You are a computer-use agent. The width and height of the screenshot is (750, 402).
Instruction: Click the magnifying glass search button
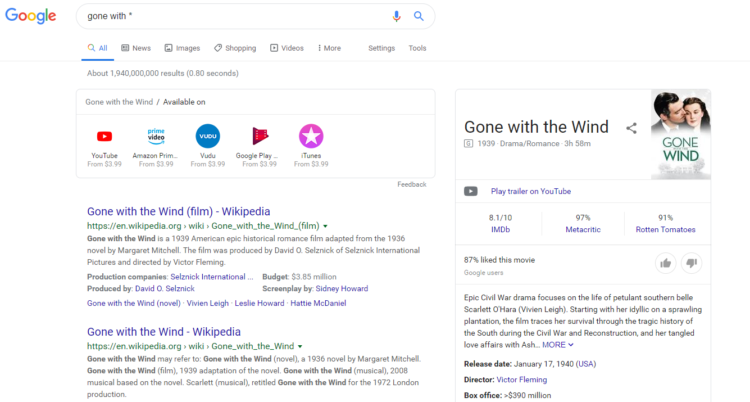coord(418,16)
